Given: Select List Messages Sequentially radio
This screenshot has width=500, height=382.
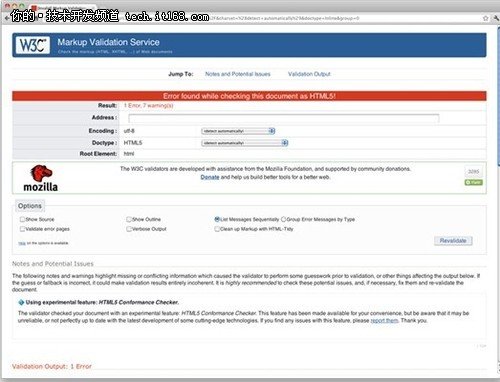Looking at the screenshot, I should tap(217, 219).
